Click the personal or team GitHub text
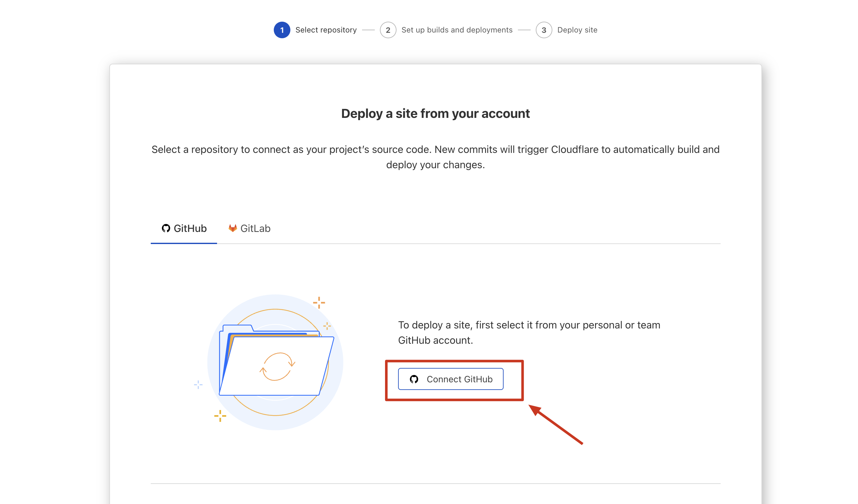Viewport: 858px width, 504px height. (529, 333)
